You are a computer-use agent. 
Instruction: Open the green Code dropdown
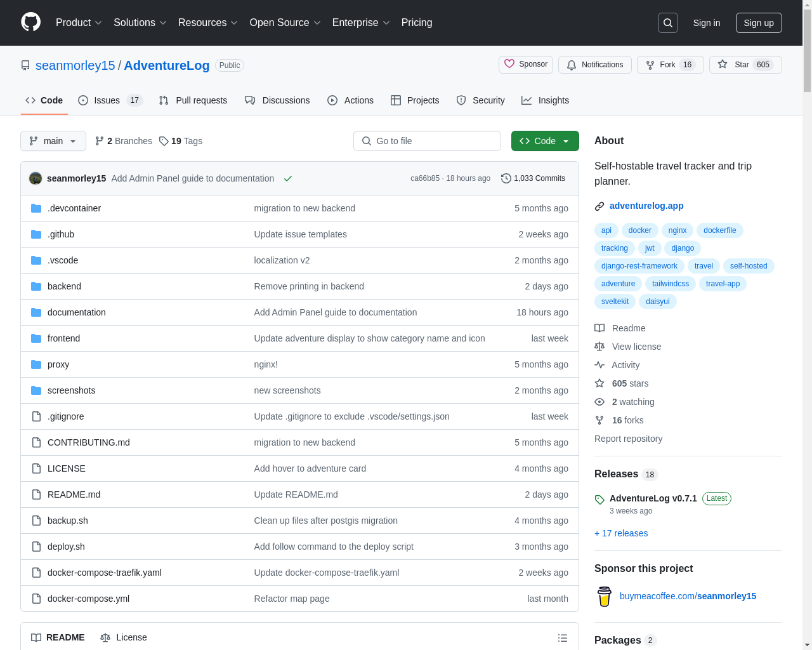coord(544,141)
